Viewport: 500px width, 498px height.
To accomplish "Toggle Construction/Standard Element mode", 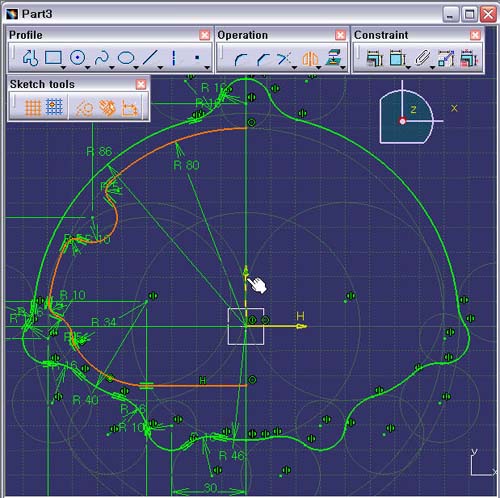I will (83, 108).
